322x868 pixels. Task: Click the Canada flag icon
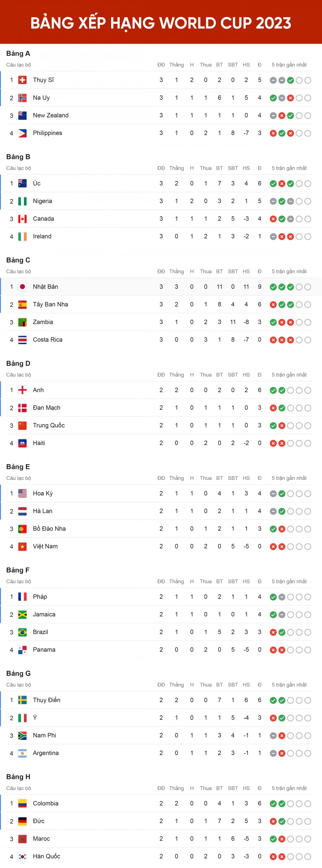[22, 219]
